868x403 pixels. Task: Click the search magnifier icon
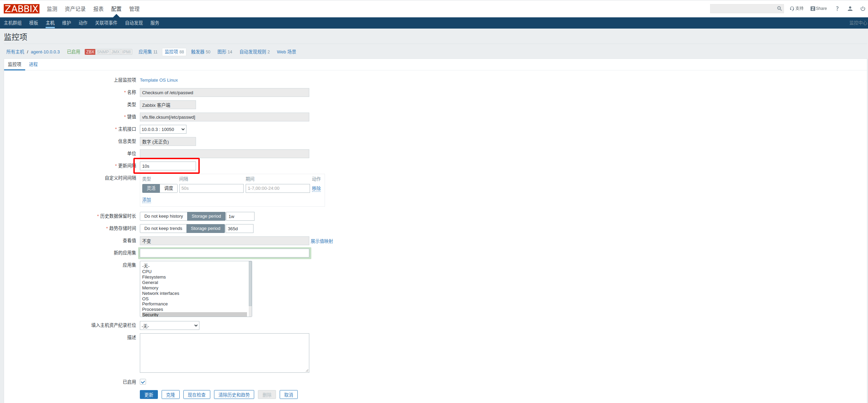(x=780, y=9)
